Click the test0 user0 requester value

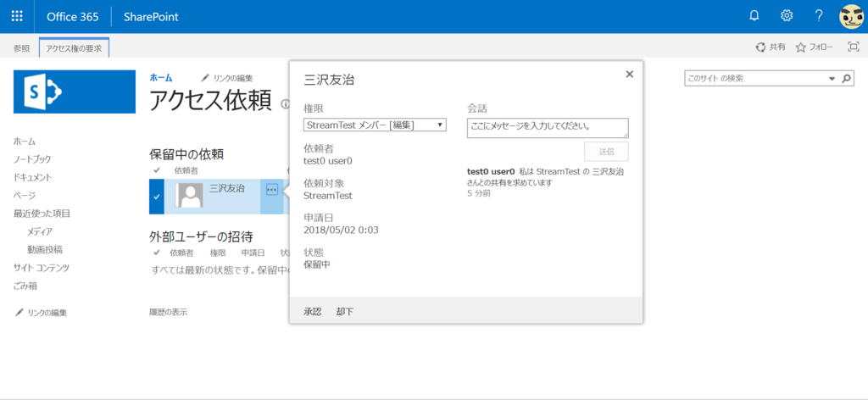[328, 161]
